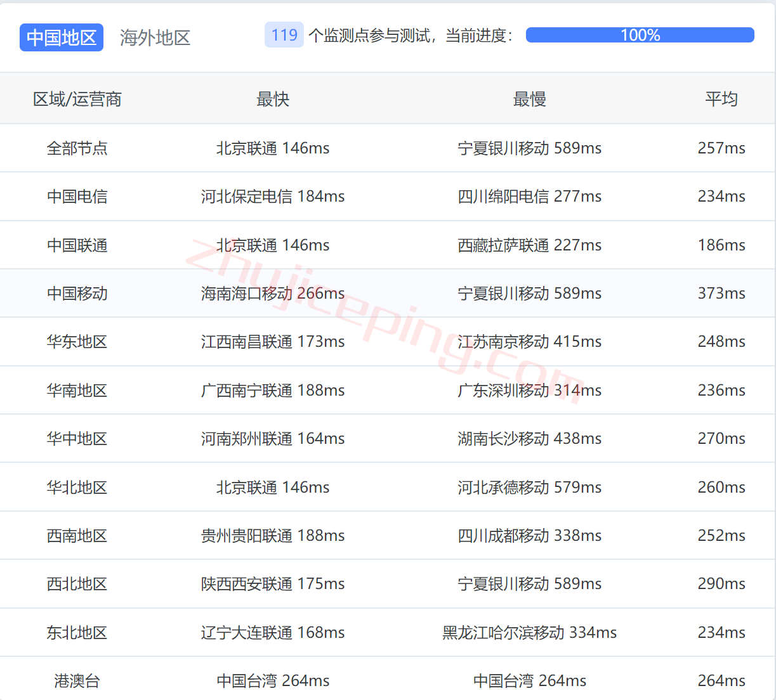Click the 最慢 column header

click(530, 99)
